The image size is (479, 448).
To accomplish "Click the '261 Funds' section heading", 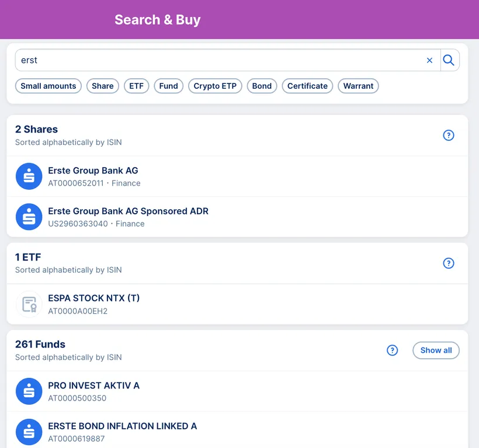I will click(40, 344).
